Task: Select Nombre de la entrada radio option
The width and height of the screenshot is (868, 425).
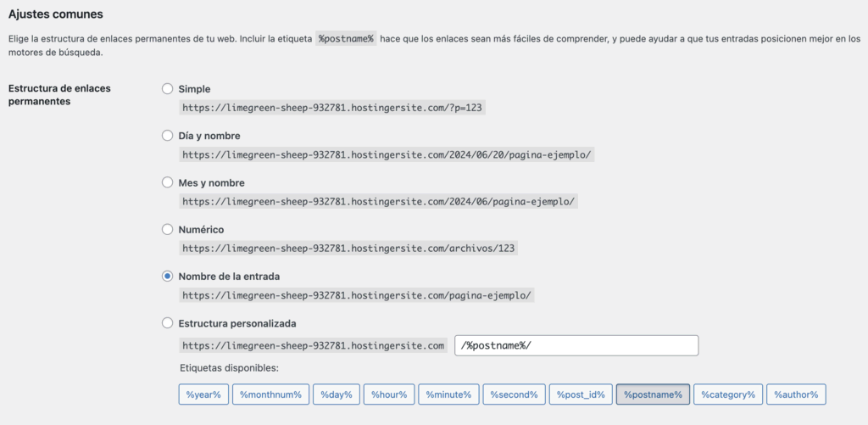Action: pyautogui.click(x=167, y=276)
